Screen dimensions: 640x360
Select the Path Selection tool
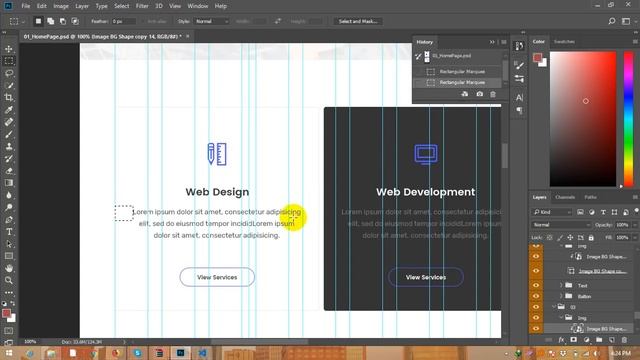9,244
